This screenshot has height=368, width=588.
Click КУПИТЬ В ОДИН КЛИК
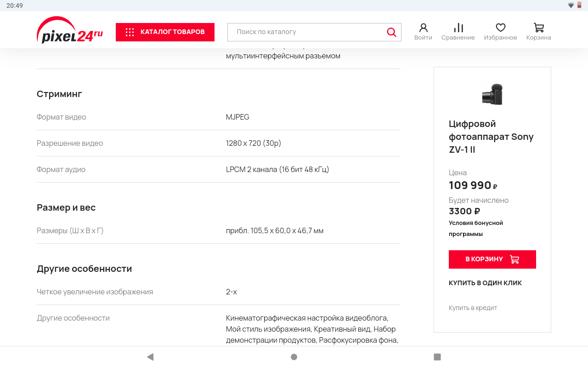485,283
